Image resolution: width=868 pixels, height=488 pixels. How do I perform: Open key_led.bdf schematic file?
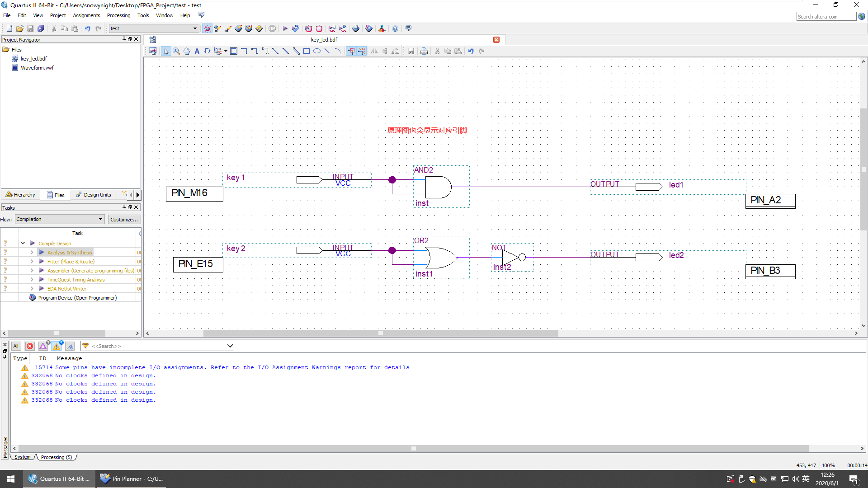click(x=33, y=58)
